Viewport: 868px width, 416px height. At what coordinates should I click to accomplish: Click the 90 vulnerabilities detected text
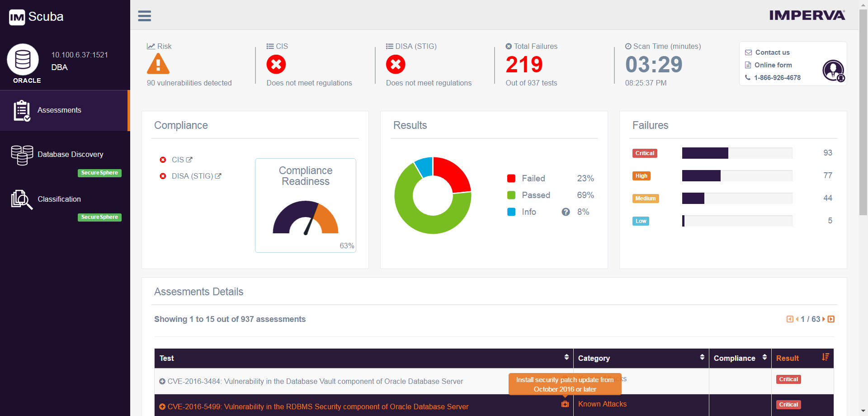pos(189,83)
